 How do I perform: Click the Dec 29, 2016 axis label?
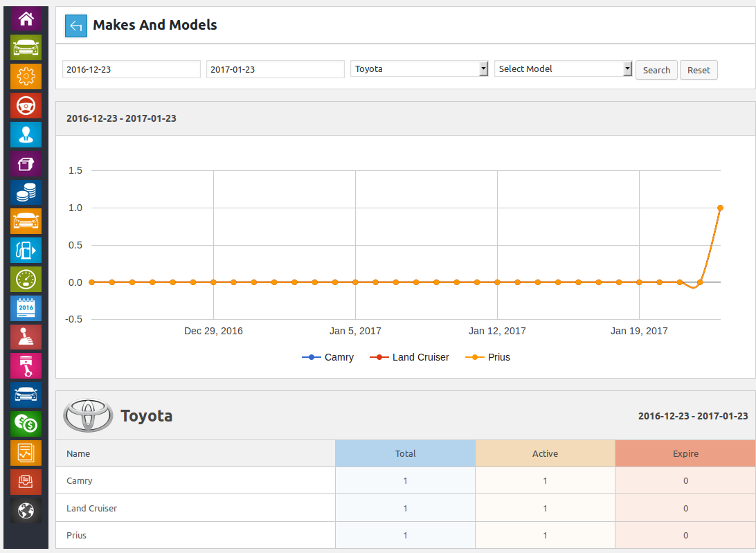214,332
